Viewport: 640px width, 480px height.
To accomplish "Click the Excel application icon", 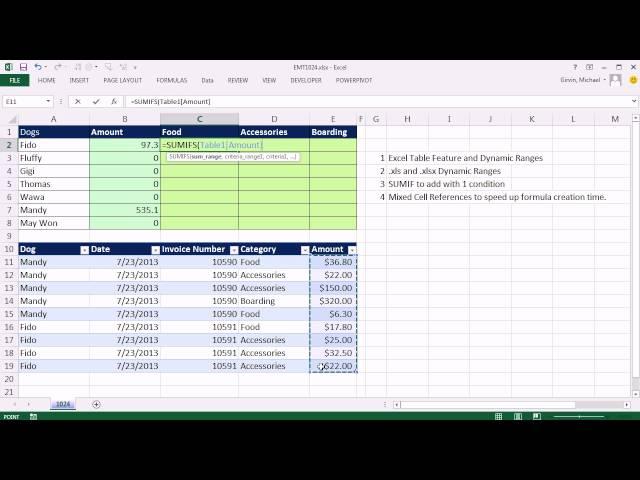I will point(8,67).
